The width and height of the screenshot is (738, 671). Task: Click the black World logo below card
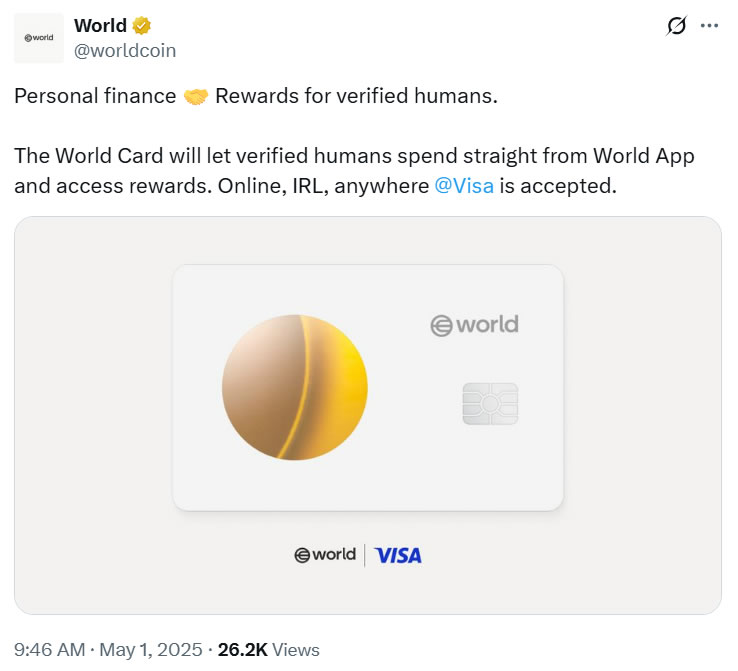click(325, 555)
